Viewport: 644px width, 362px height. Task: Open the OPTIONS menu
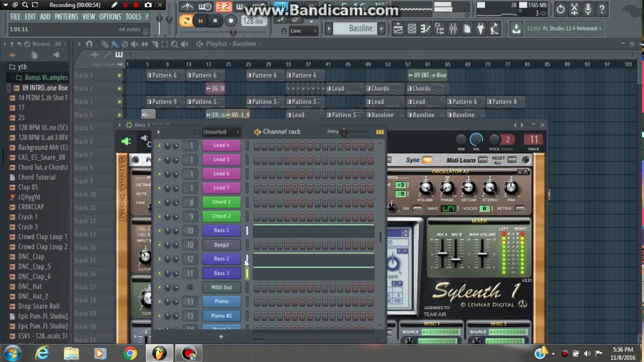click(x=110, y=17)
